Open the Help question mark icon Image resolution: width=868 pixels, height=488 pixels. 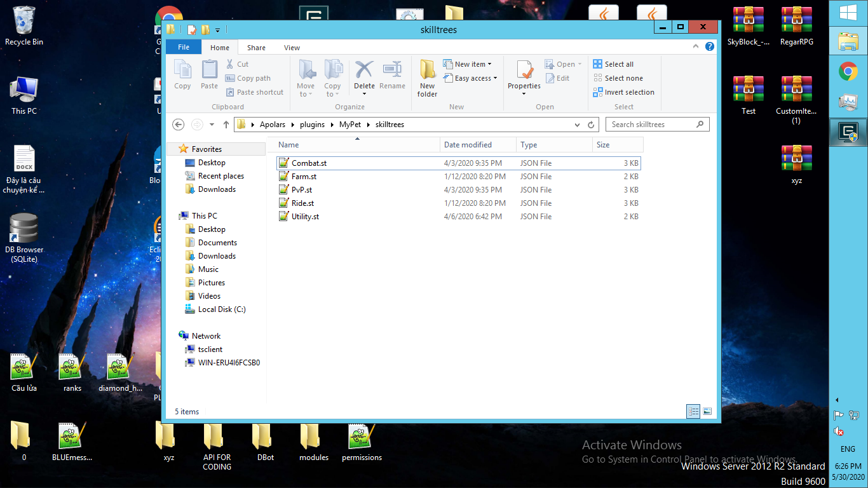coord(710,47)
